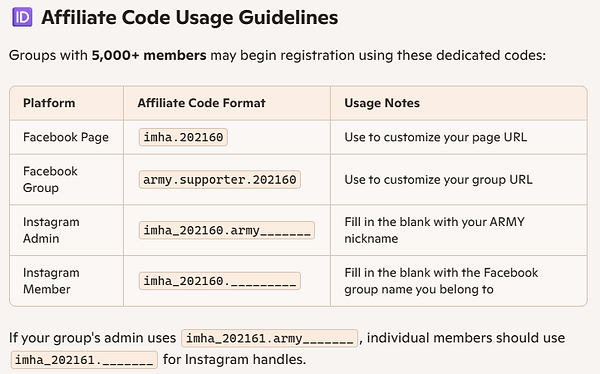This screenshot has width=600, height=374.
Task: Click the footer code 'imha_202161._______'
Action: [x=84, y=360]
